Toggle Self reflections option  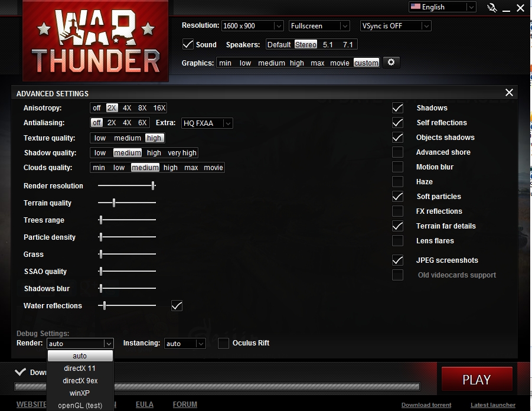click(397, 122)
